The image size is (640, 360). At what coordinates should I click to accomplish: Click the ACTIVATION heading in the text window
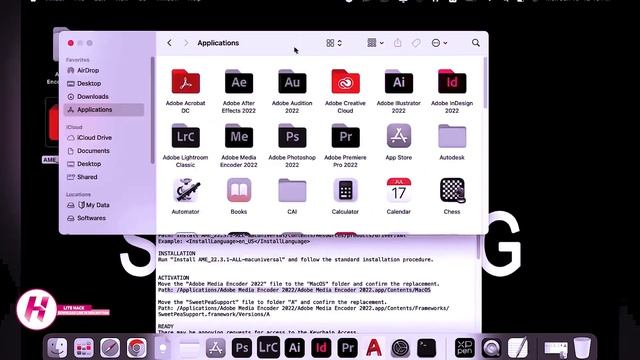click(173, 278)
